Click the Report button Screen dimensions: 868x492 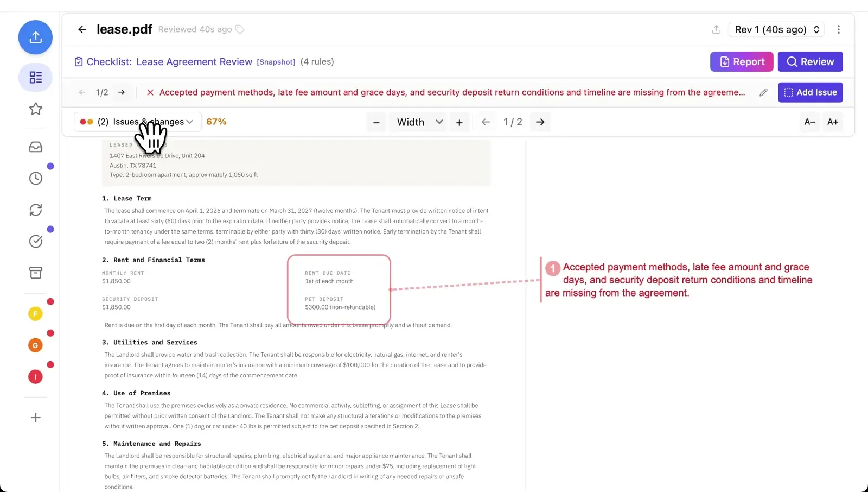click(741, 61)
